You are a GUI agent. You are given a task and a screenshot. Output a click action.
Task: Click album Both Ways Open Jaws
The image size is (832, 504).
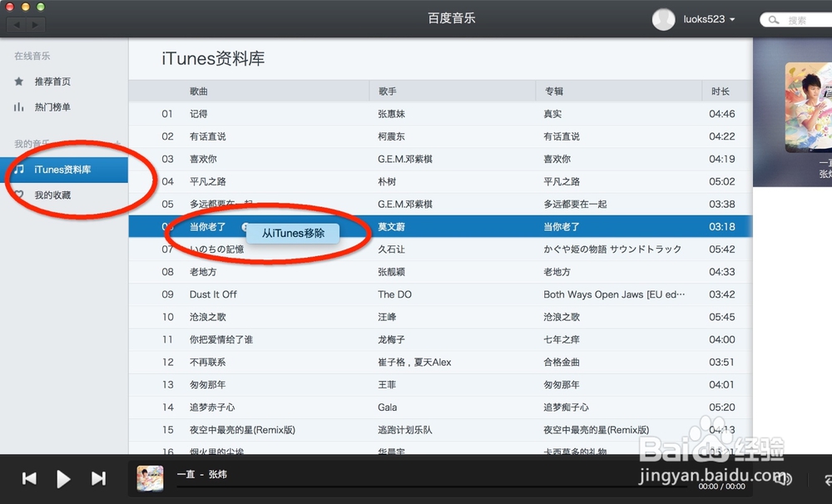(x=614, y=294)
